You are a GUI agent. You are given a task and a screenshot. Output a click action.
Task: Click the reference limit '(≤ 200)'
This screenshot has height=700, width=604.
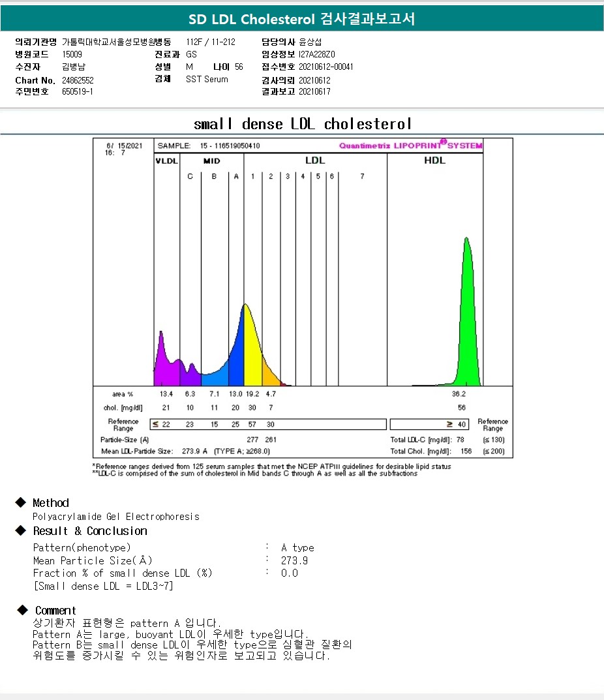coord(494,451)
